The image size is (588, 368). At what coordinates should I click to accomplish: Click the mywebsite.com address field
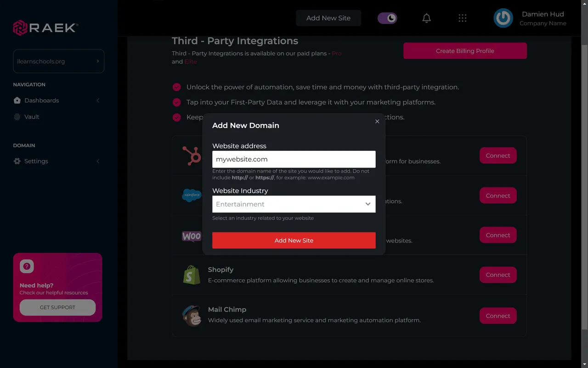click(294, 159)
